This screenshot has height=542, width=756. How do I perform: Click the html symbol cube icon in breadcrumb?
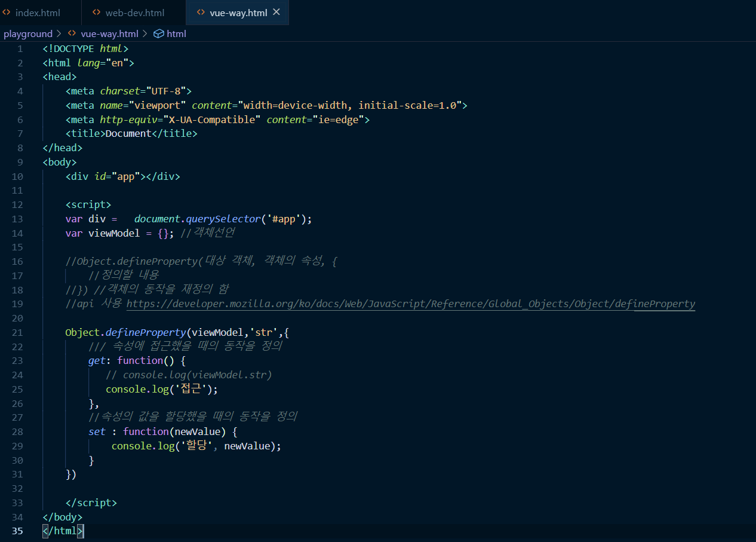click(158, 34)
